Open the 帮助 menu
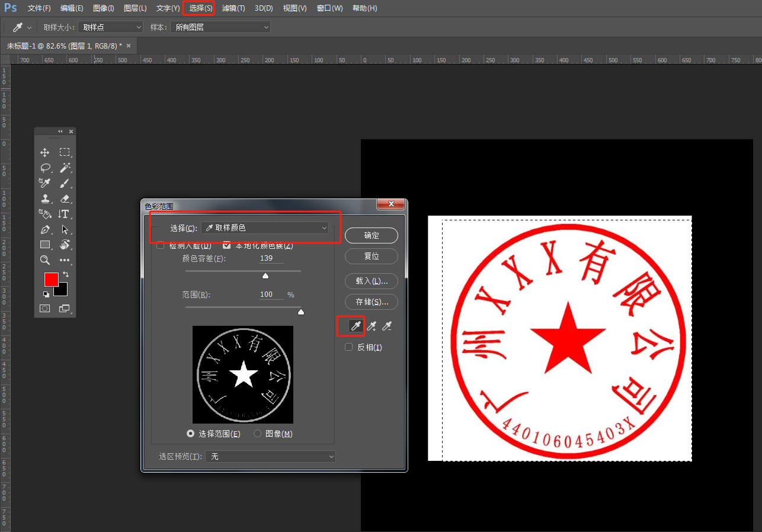The height and width of the screenshot is (532, 762). click(364, 8)
